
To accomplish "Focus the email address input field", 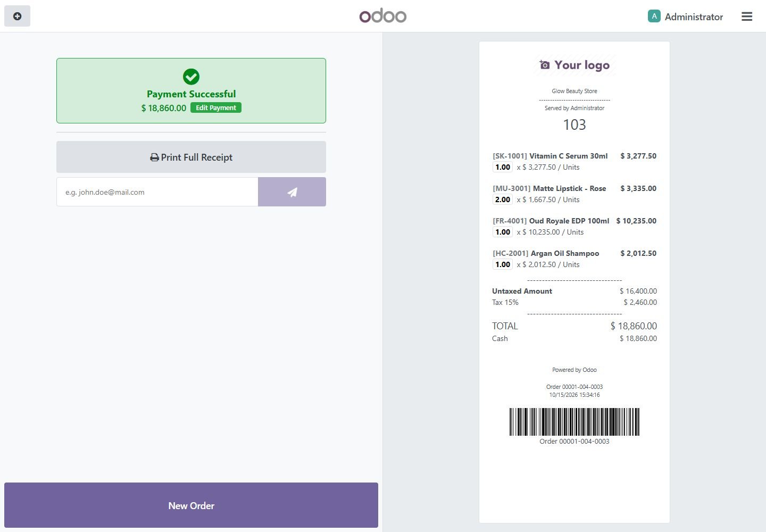I will click(x=157, y=192).
